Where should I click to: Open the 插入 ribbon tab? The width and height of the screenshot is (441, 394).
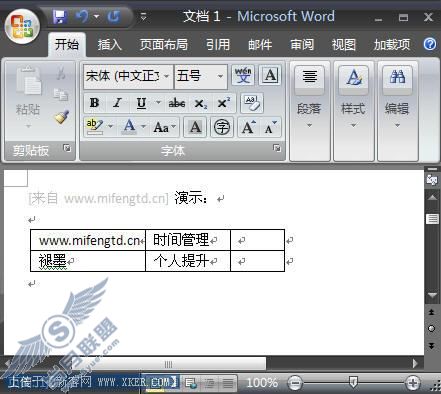(109, 45)
